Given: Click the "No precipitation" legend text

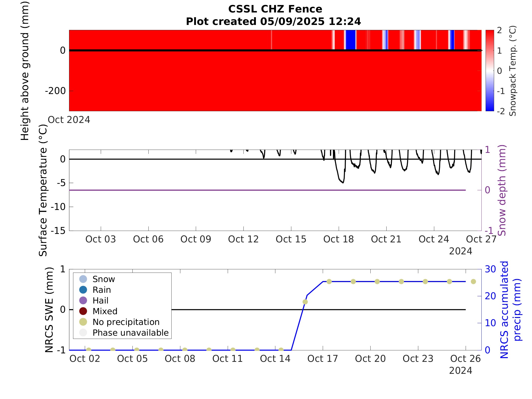Looking at the screenshot, I should (126, 322).
